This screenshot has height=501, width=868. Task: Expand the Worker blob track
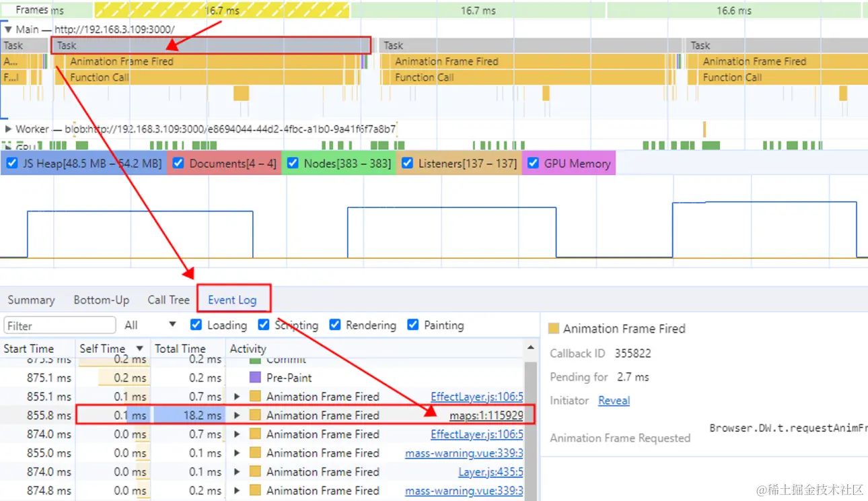pyautogui.click(x=8, y=129)
